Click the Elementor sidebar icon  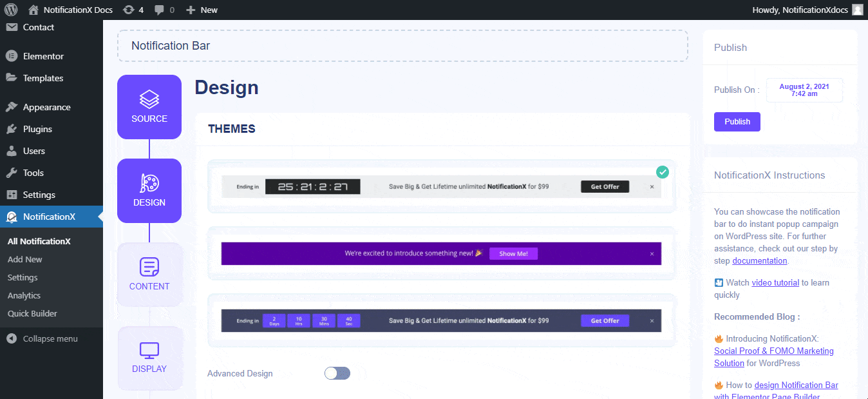point(12,56)
